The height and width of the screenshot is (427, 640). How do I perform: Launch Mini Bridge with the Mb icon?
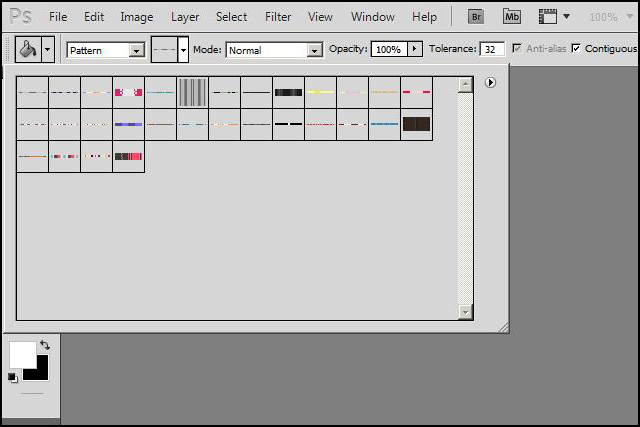point(512,17)
